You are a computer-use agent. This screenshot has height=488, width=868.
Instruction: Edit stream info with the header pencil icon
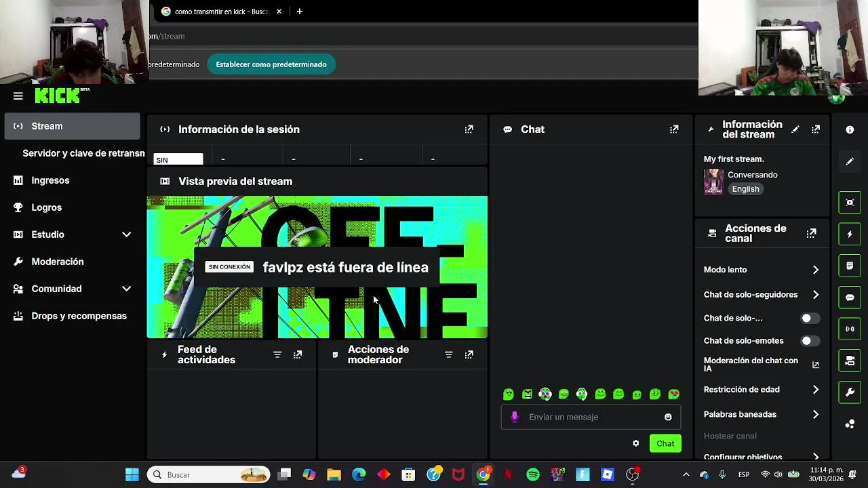tap(795, 129)
